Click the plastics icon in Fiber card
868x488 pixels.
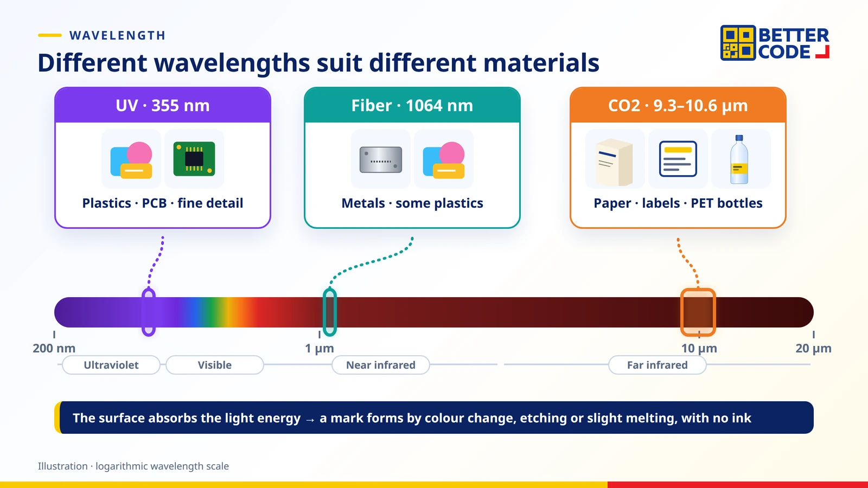(444, 159)
